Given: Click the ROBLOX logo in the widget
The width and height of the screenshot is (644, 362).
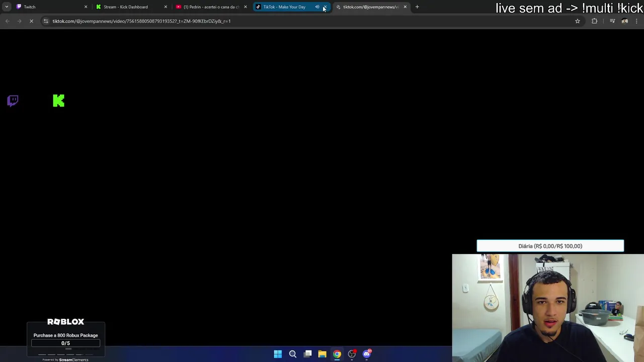Looking at the screenshot, I should coord(65,322).
